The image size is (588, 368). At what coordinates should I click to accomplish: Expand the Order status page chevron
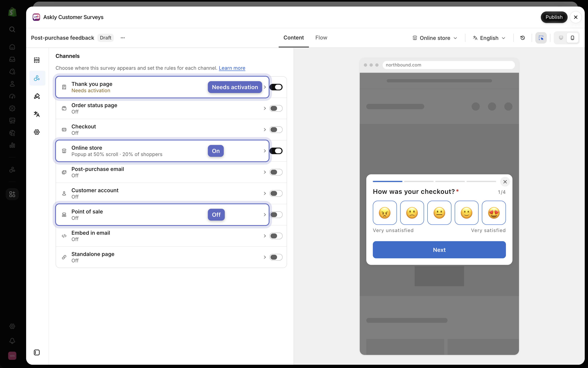265,108
